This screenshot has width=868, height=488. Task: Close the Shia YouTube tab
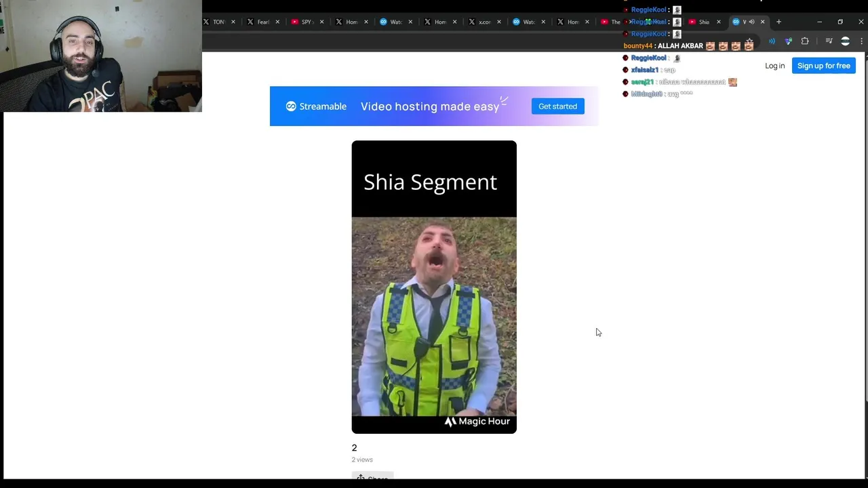pos(718,22)
